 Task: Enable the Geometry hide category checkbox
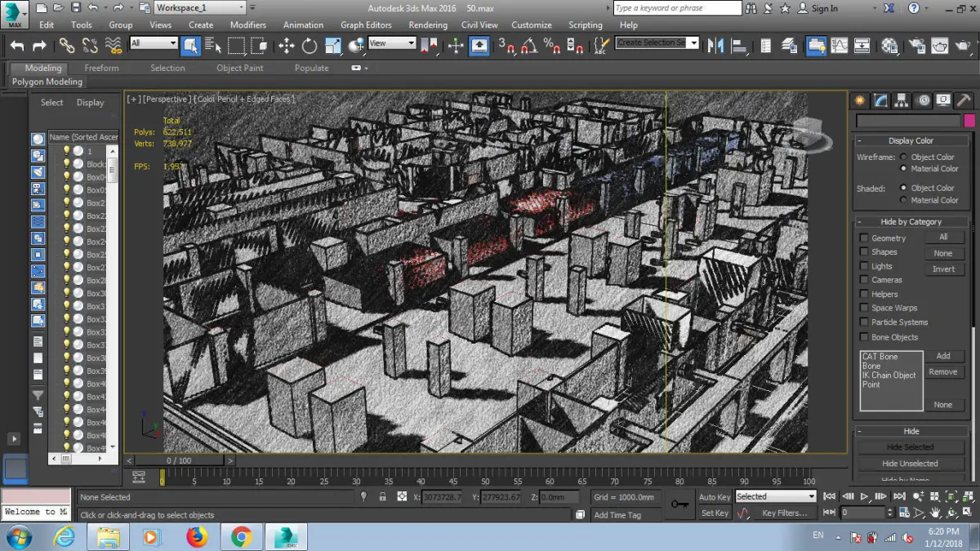pos(864,238)
